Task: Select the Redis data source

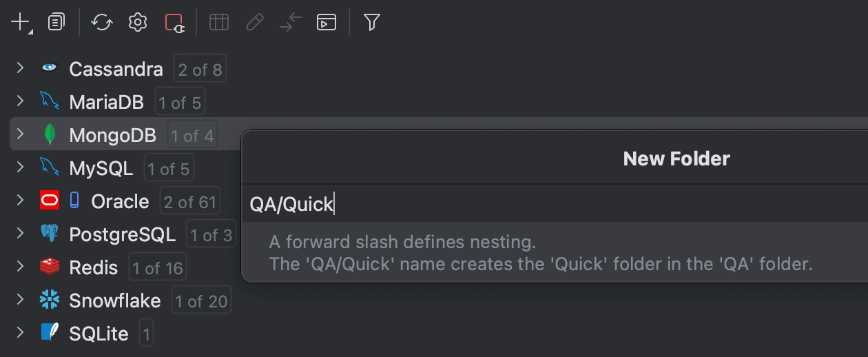Action: (93, 267)
